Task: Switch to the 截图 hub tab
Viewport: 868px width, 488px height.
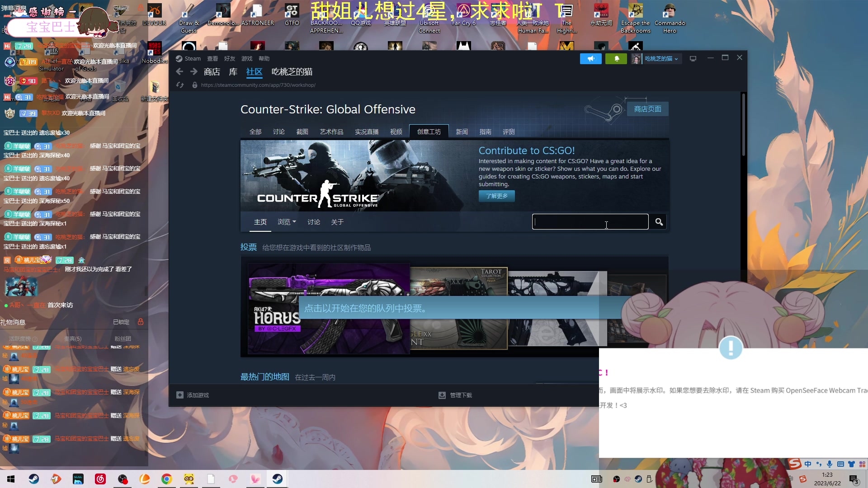Action: coord(302,132)
